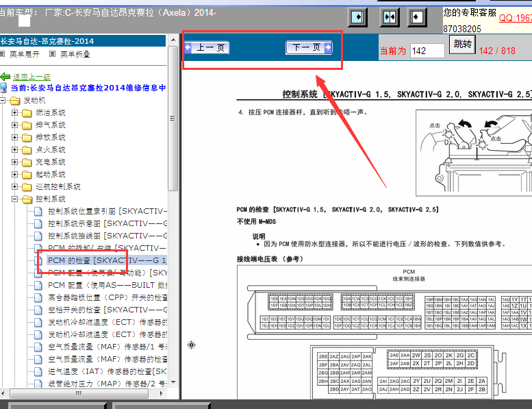
Task: Click the center split panels icon
Action: coord(389,17)
